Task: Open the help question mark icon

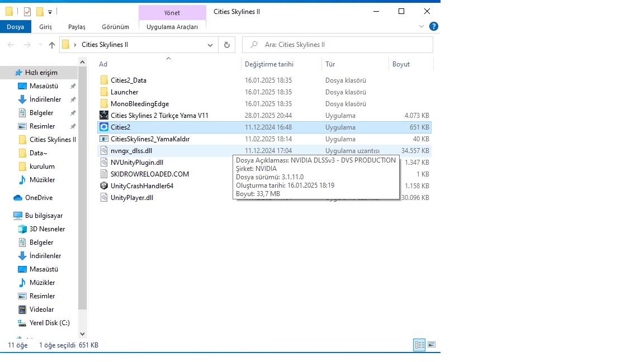Action: click(x=433, y=26)
